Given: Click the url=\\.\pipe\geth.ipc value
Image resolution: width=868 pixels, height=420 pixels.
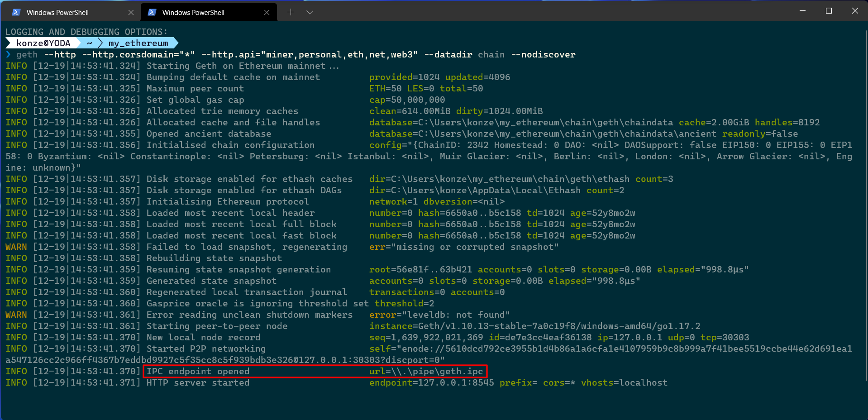Looking at the screenshot, I should coord(426,371).
